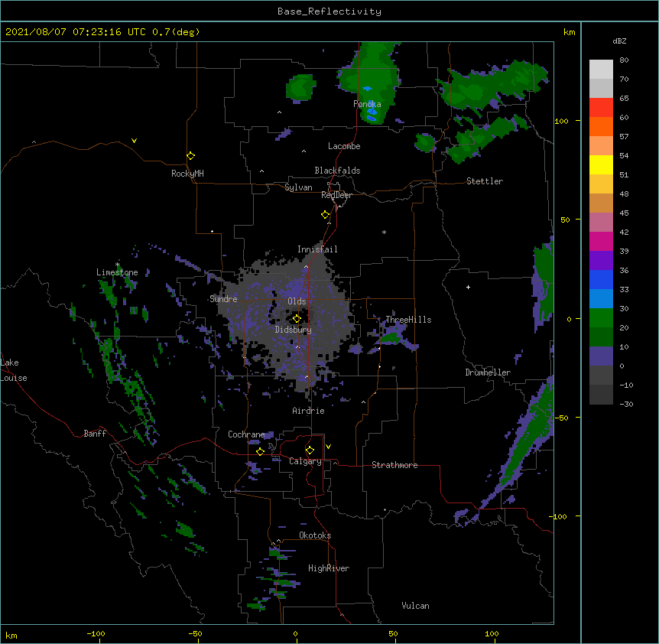The height and width of the screenshot is (644, 659).
Task: Click the 80 value on dBZ legend
Action: point(624,60)
